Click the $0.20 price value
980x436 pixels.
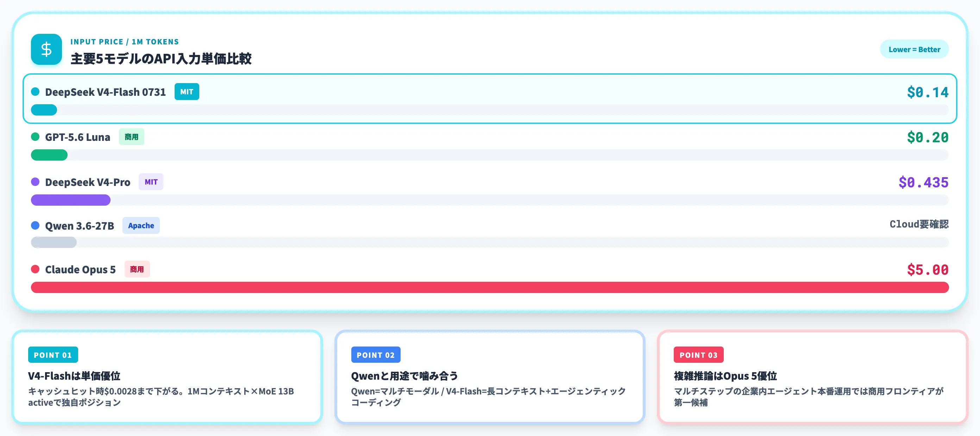(x=928, y=137)
